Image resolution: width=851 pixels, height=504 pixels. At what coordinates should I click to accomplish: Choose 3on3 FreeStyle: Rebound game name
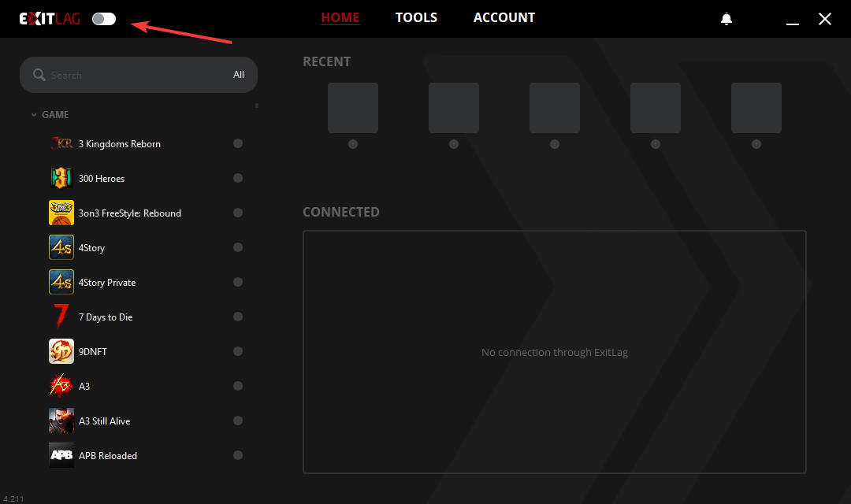[x=130, y=213]
